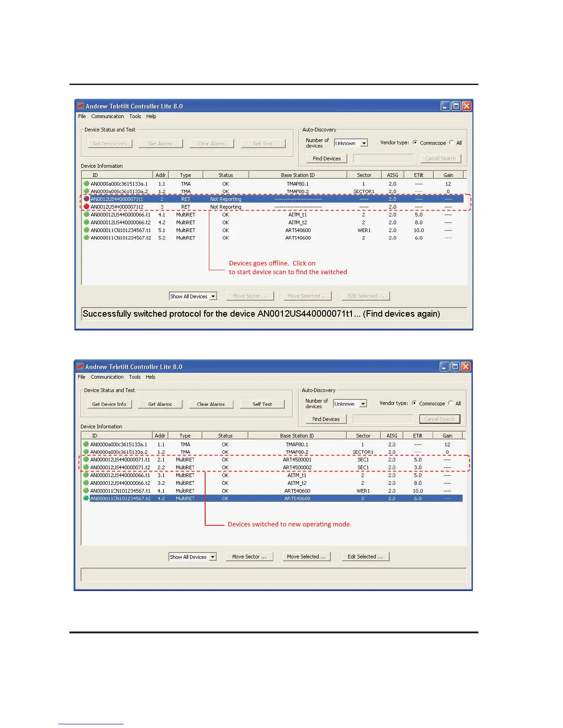This screenshot has width=563, height=728.
Task: Click Cancel Search button in lower window
Action: coord(440,419)
